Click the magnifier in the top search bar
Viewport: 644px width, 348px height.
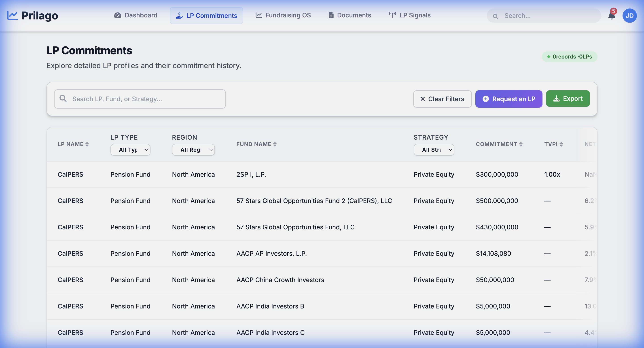496,16
